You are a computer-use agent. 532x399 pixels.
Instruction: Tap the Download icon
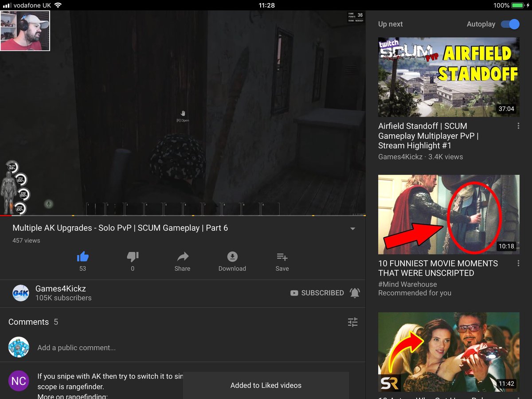click(x=232, y=256)
